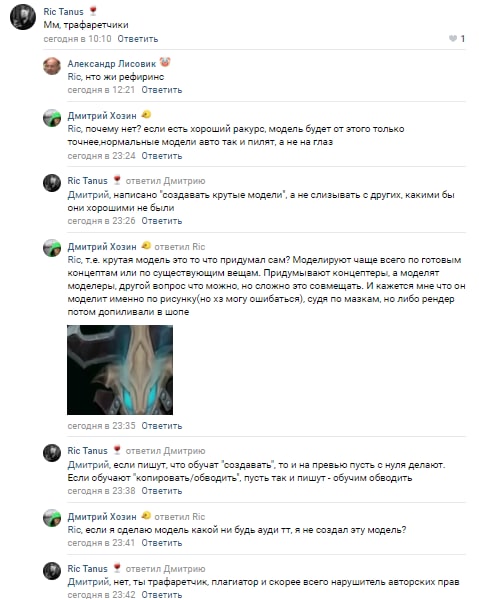
Task: Click the wine glass emoji beside the top Ric Tanus name
Action: pos(93,11)
